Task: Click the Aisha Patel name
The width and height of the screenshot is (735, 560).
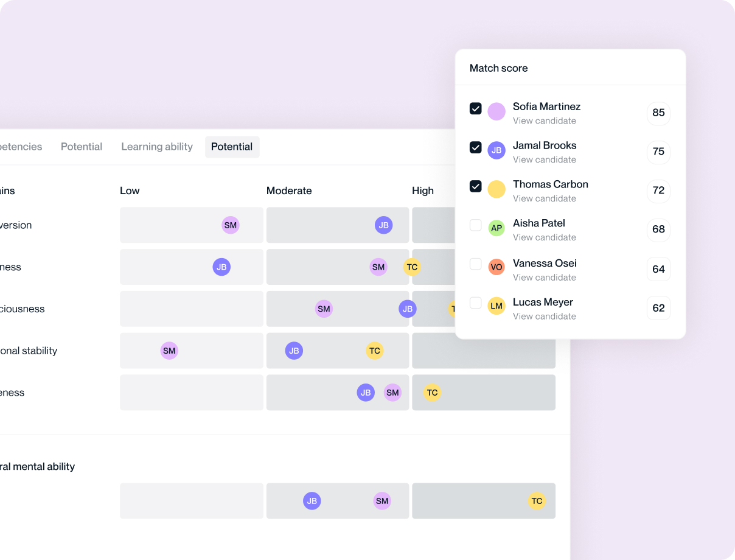Action: click(x=539, y=223)
